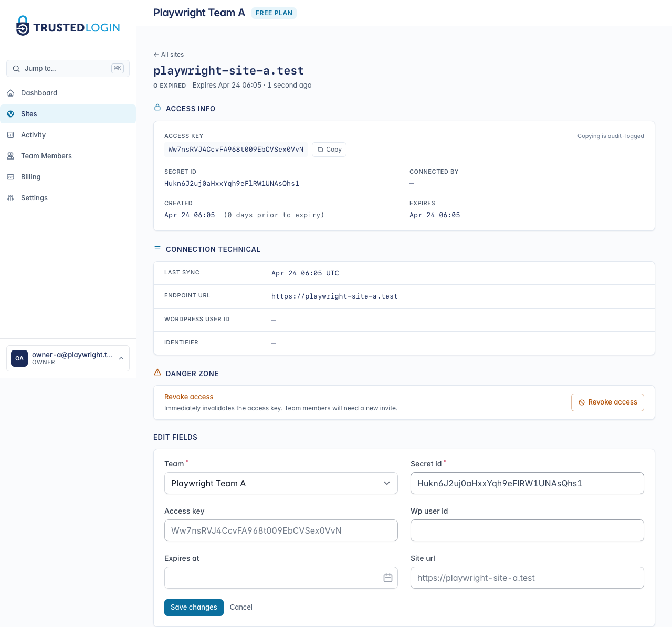Open the calendar icon in Expires at

(x=388, y=577)
